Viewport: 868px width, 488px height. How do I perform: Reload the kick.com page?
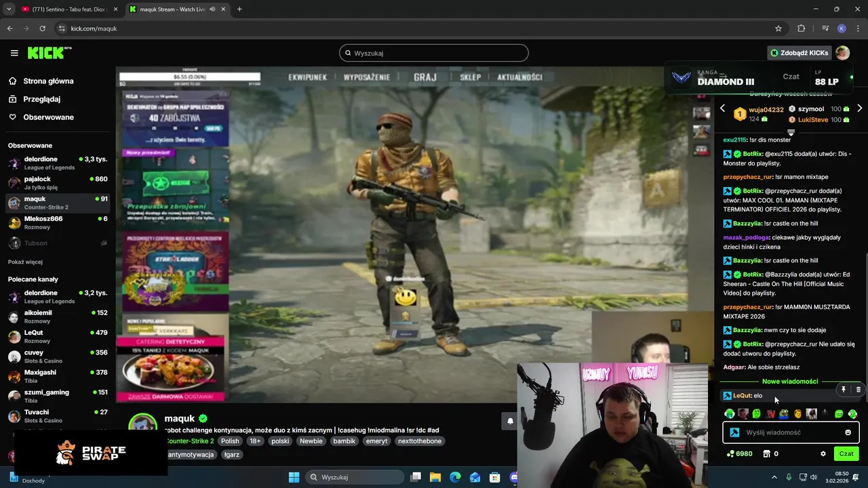(43, 28)
